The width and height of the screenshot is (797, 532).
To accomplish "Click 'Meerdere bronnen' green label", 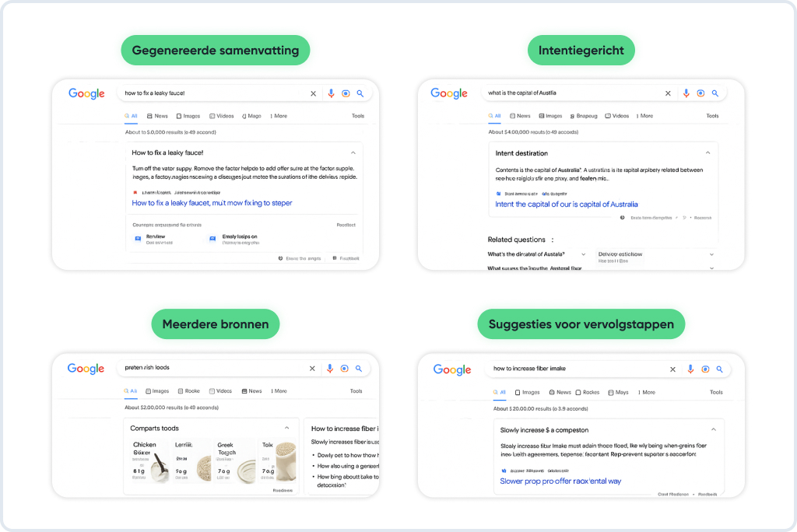I will (216, 324).
